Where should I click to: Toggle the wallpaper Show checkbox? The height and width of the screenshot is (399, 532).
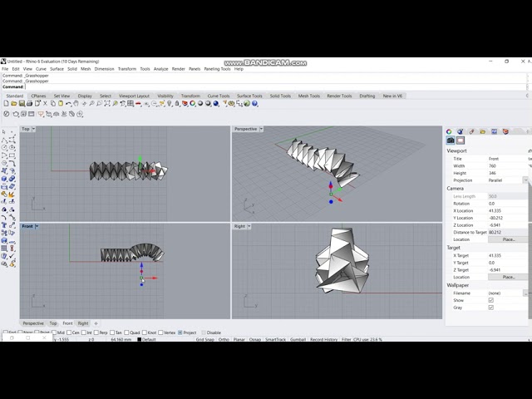coord(490,300)
